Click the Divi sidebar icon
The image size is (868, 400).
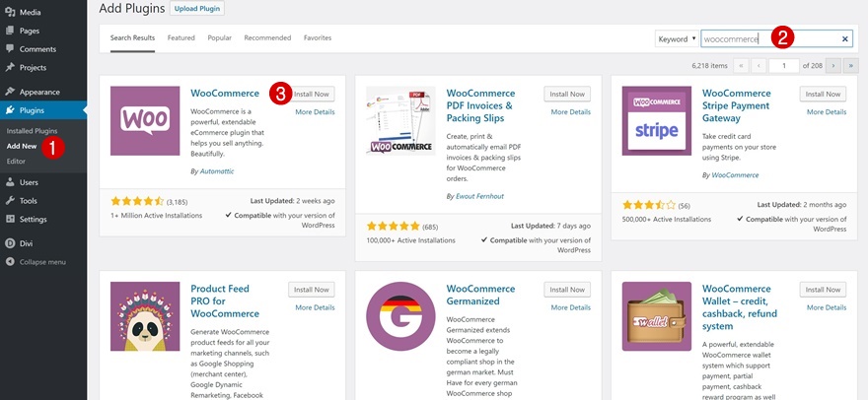pos(10,242)
